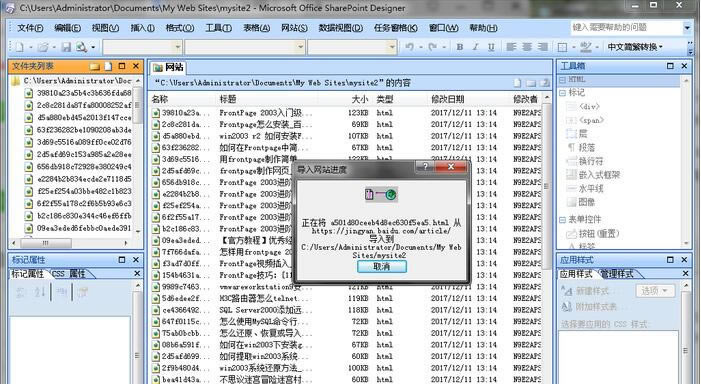701x384 pixels.
Task: Open the 选项 dropdown in apply styles
Action: click(x=655, y=291)
